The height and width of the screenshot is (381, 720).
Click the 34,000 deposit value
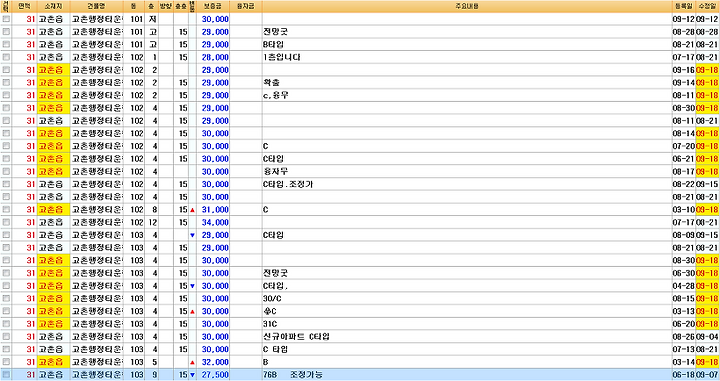click(x=215, y=222)
